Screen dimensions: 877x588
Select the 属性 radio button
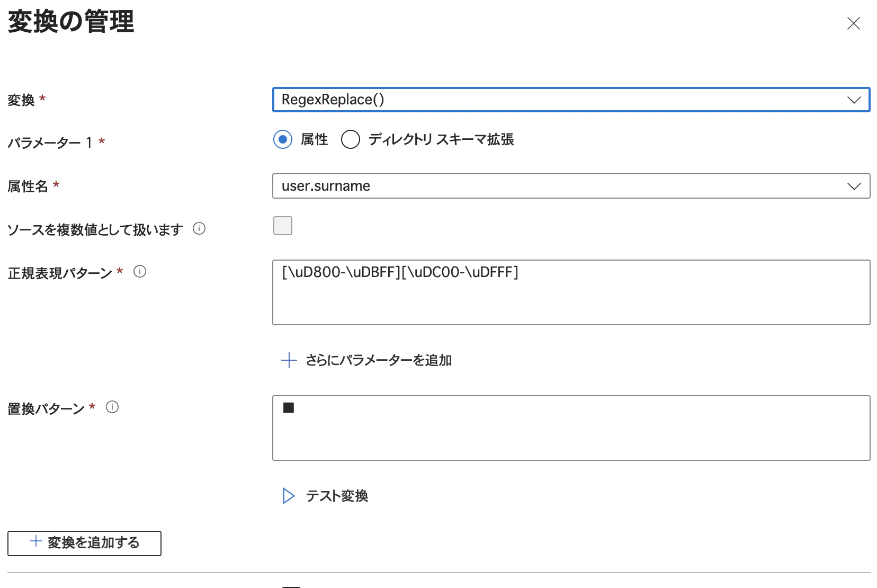pyautogui.click(x=283, y=139)
